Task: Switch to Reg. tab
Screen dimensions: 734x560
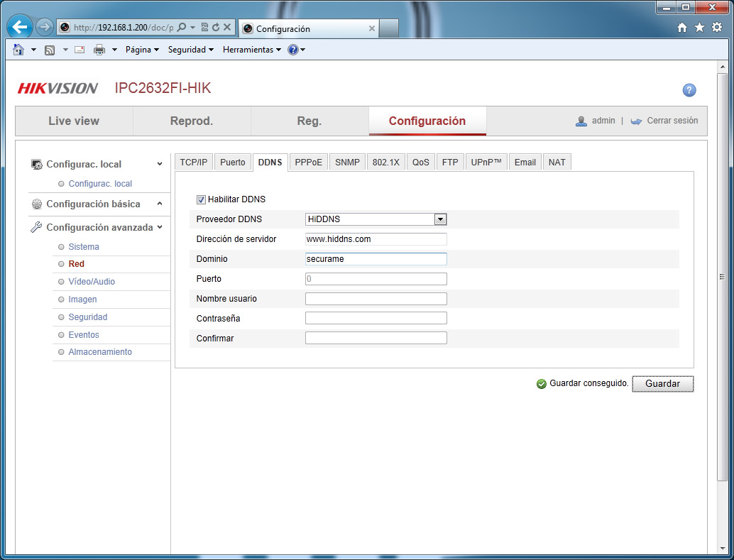Action: click(x=309, y=121)
